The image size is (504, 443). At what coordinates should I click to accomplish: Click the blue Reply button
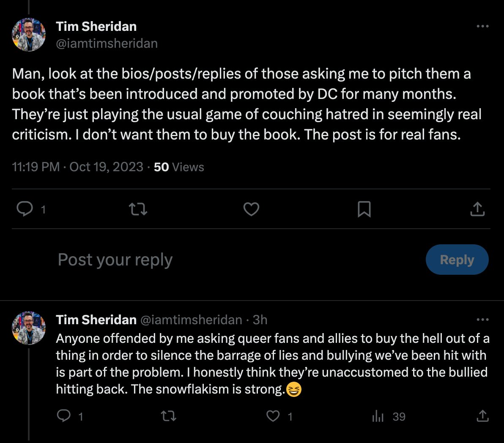(x=457, y=260)
